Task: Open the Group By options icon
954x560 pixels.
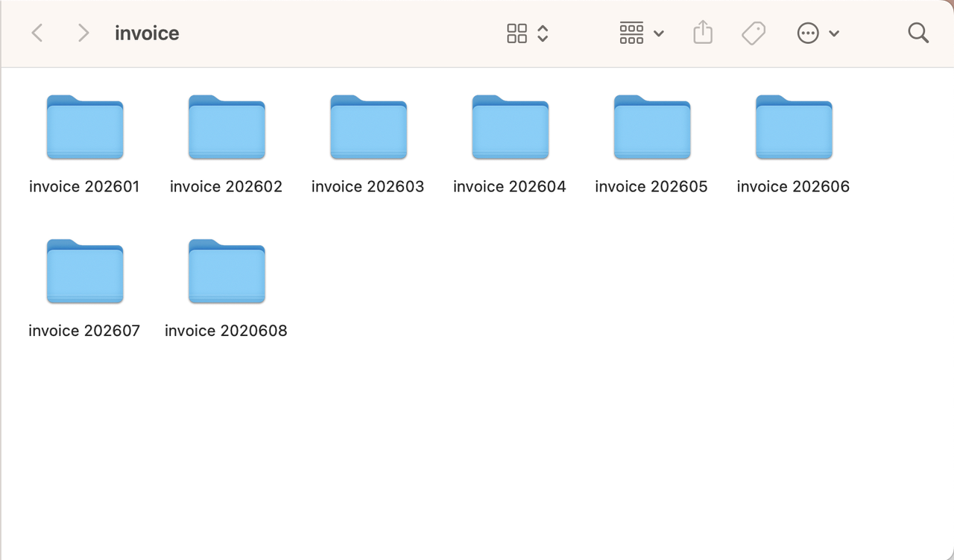Action: (631, 33)
